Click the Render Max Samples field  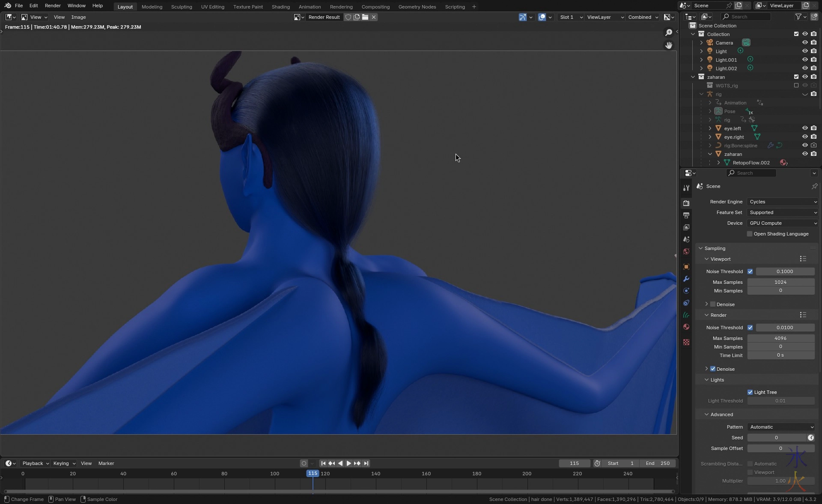click(x=780, y=338)
